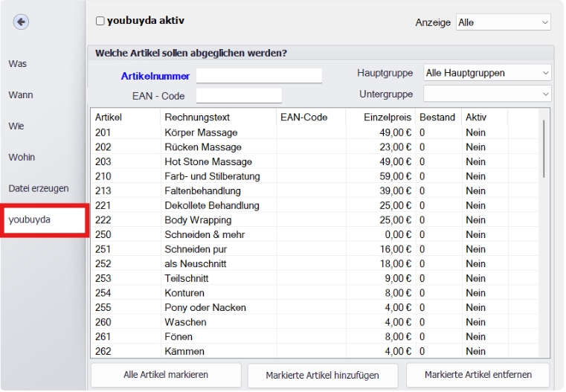Open the Untergruppe dropdown
The width and height of the screenshot is (566, 392).
point(487,94)
